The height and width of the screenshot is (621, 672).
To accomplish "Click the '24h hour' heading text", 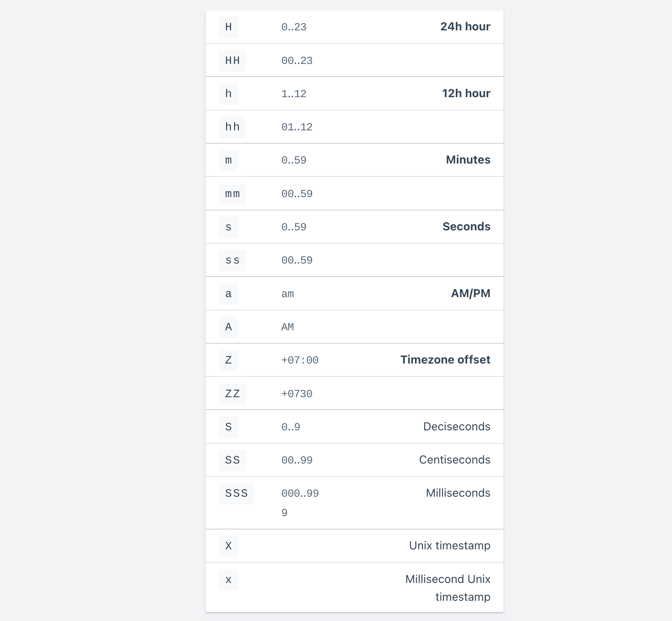I will (x=466, y=27).
